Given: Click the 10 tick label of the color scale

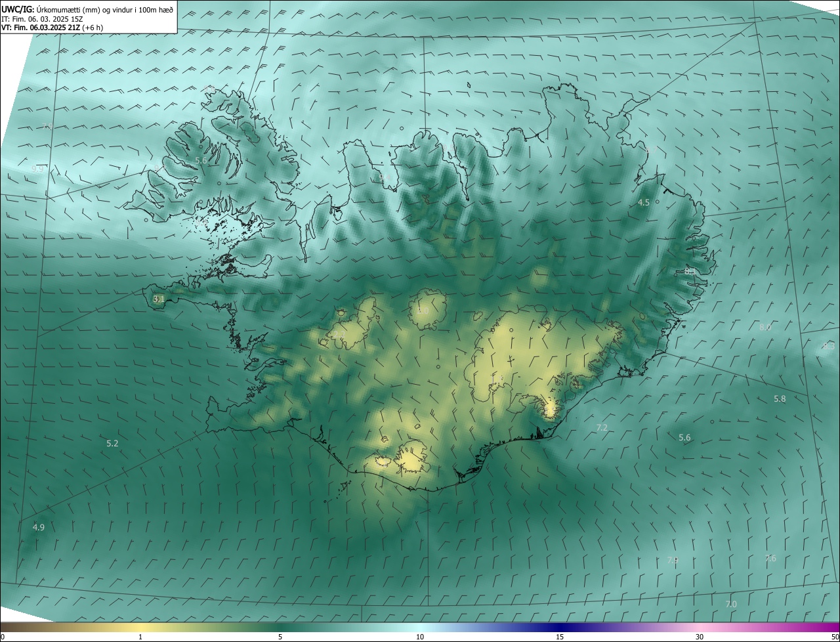Looking at the screenshot, I should pos(420,637).
